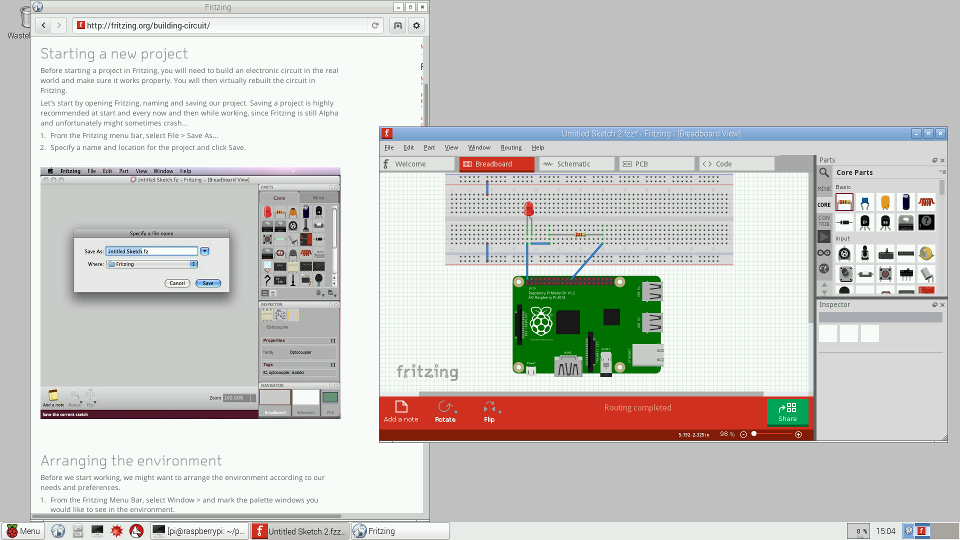Close the Inspector panel
Screen dimensions: 960x540
942,305
